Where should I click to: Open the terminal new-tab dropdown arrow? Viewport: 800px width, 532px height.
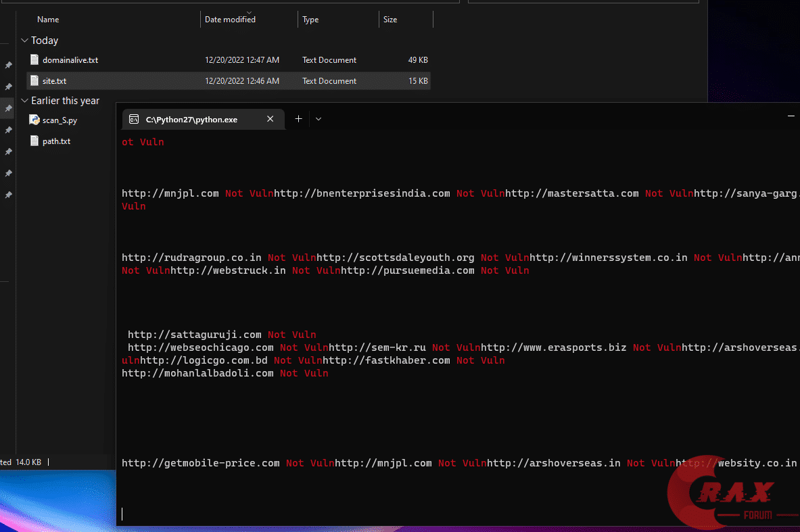319,119
